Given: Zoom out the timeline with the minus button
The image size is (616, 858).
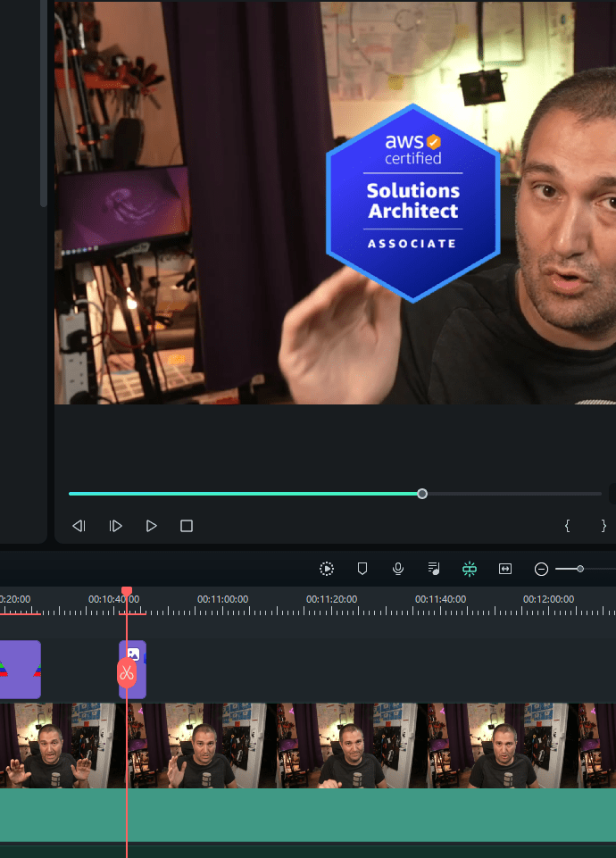Looking at the screenshot, I should [x=541, y=569].
